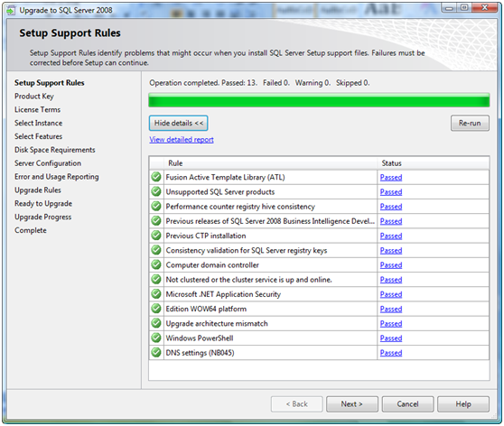504x426 pixels.
Task: Click 'Operation completed. Passed: 13' status text
Action: point(203,83)
